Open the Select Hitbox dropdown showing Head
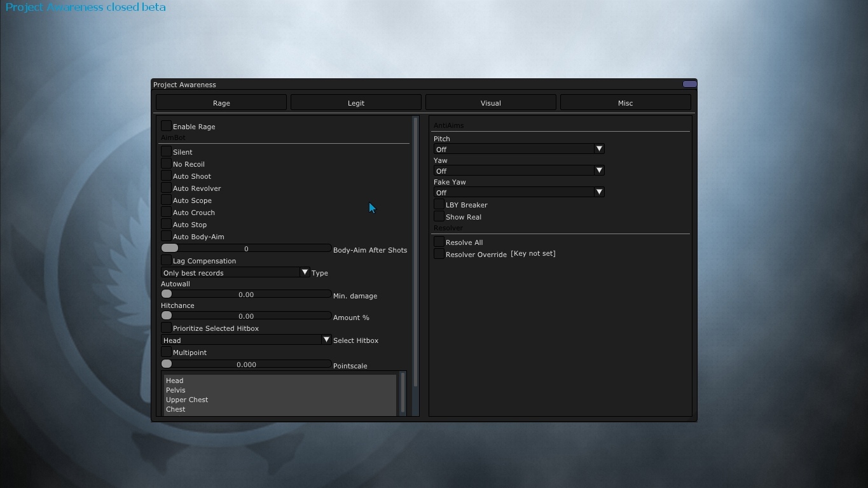This screenshot has height=488, width=868. [246, 340]
